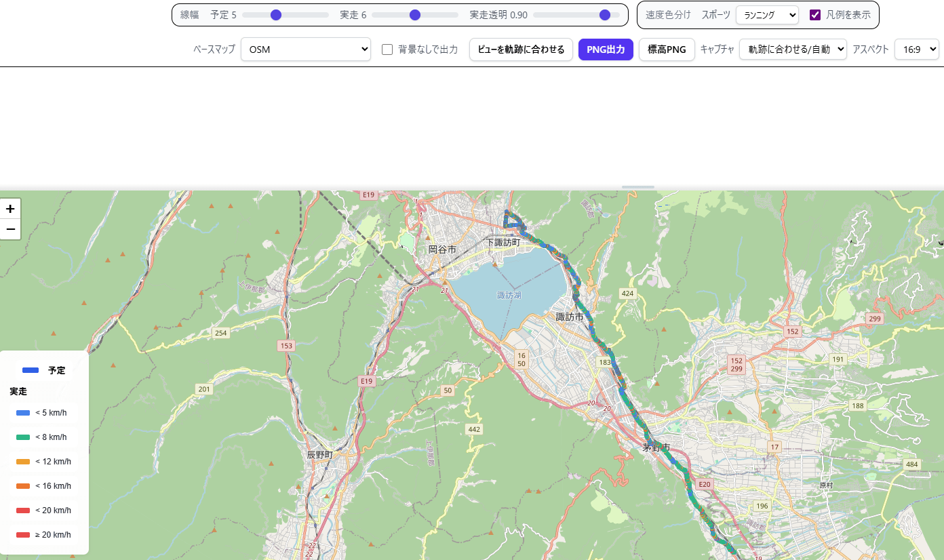Viewport: 944px width, 560px height.
Task: Click the route 17 road shield
Action: click(775, 447)
